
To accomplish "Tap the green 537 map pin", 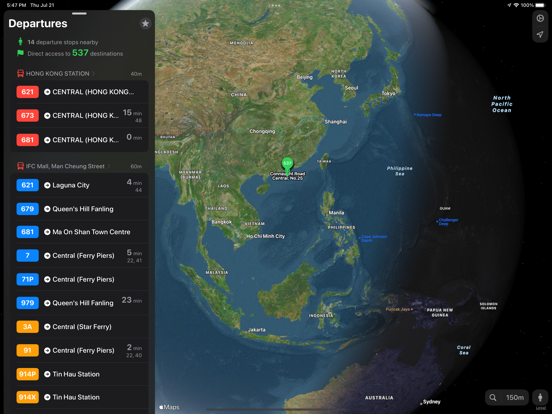I will coord(287,165).
